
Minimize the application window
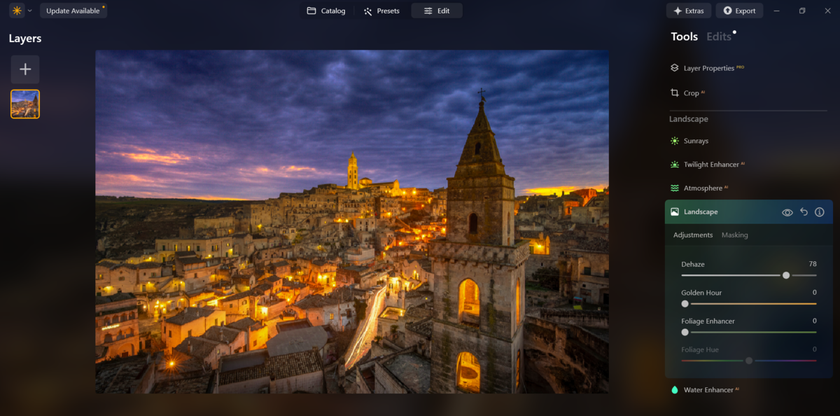coord(777,11)
